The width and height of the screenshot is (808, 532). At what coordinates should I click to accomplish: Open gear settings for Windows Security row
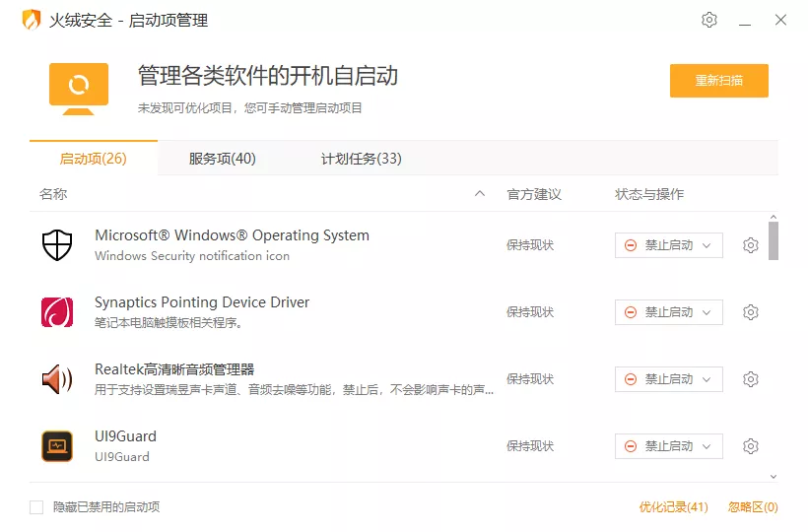(x=750, y=245)
